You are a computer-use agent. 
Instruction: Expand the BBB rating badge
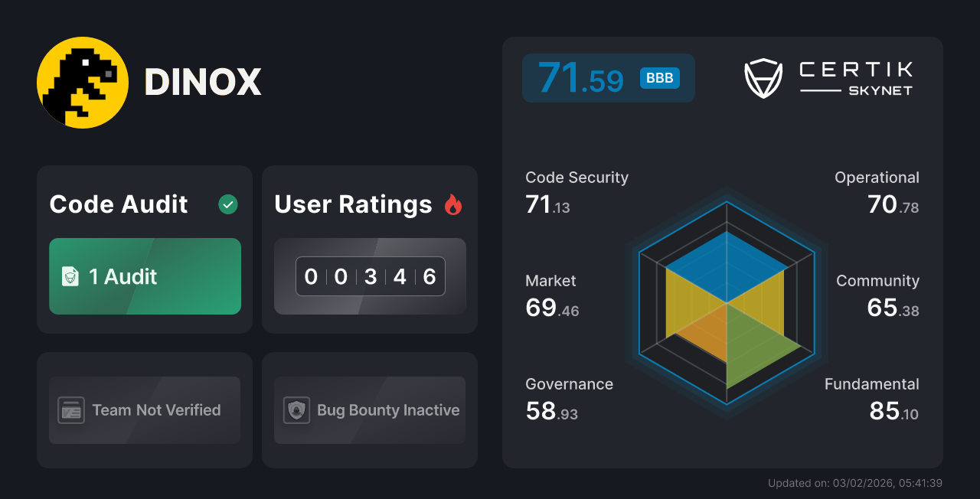[x=659, y=77]
